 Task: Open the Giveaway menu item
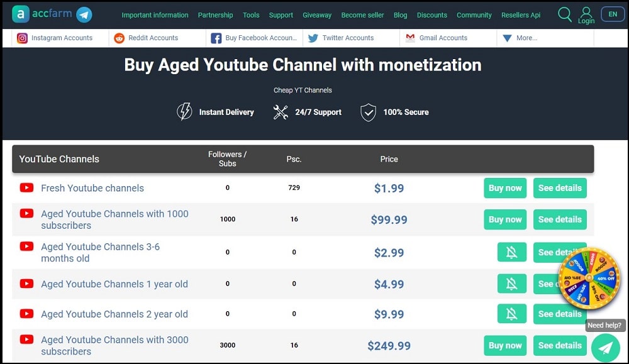[x=317, y=15]
